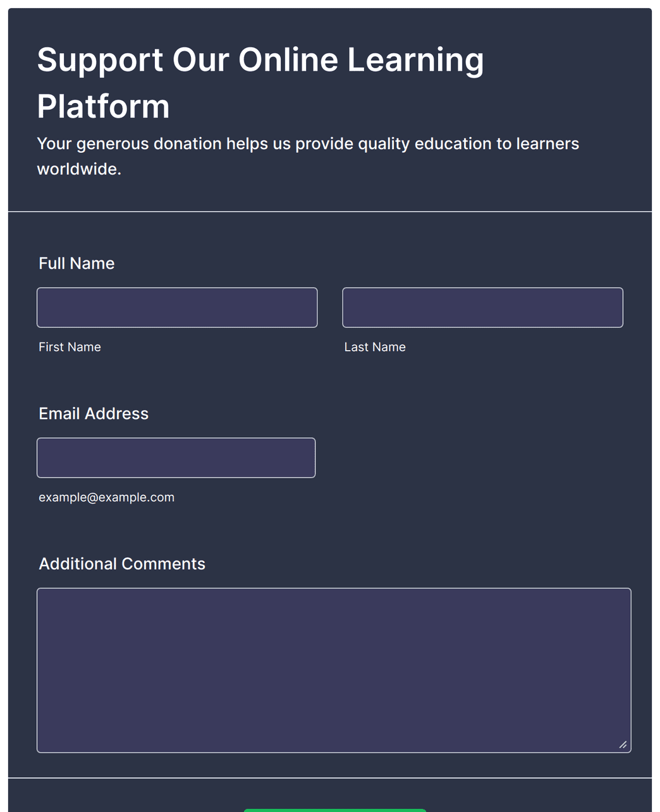The image size is (660, 812).
Task: Click the First Name input field
Action: click(x=177, y=308)
